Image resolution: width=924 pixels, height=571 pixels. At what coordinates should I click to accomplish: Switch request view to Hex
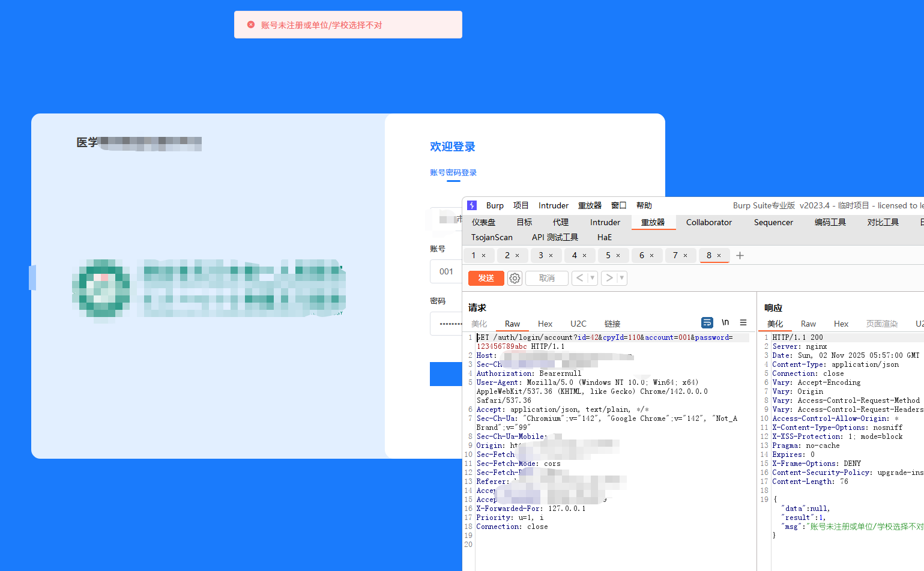coord(545,324)
